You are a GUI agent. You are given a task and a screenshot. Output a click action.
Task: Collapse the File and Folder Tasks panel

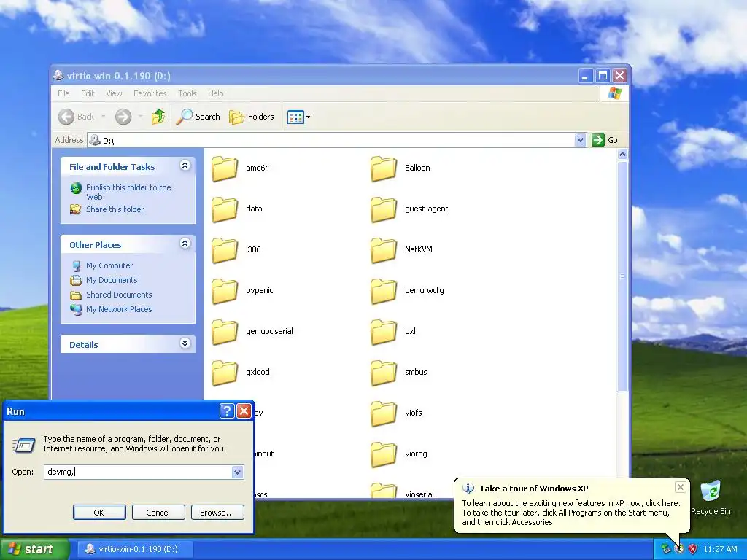coord(185,166)
